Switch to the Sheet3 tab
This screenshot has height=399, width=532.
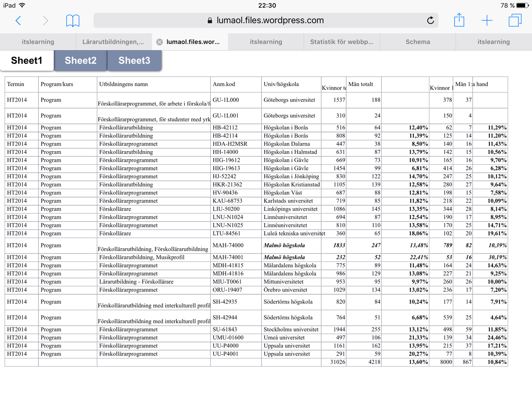click(134, 60)
